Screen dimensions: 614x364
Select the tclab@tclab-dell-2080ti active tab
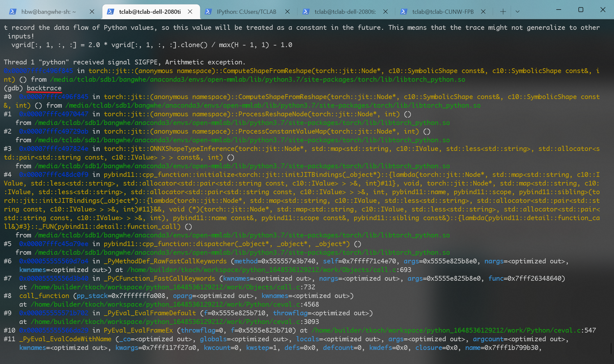coord(151,12)
